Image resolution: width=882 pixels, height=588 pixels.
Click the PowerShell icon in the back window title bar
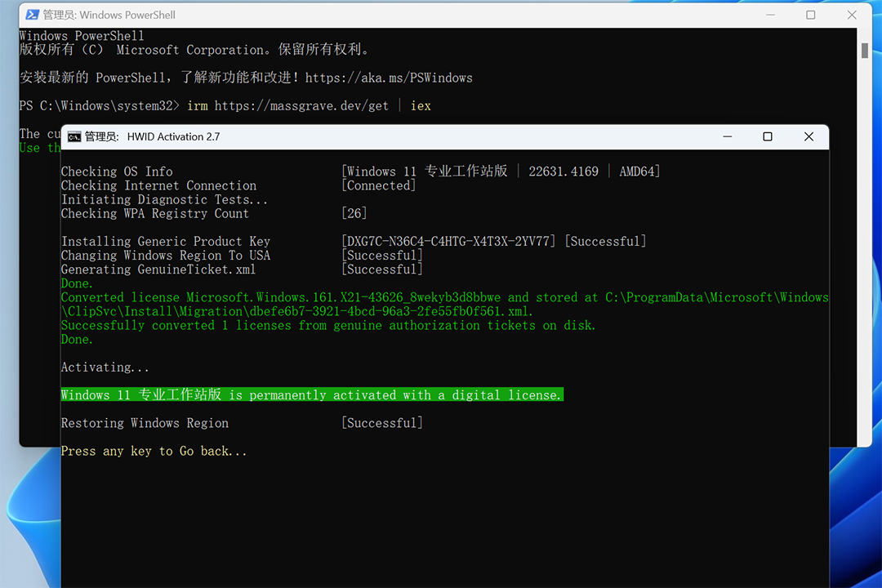33,15
